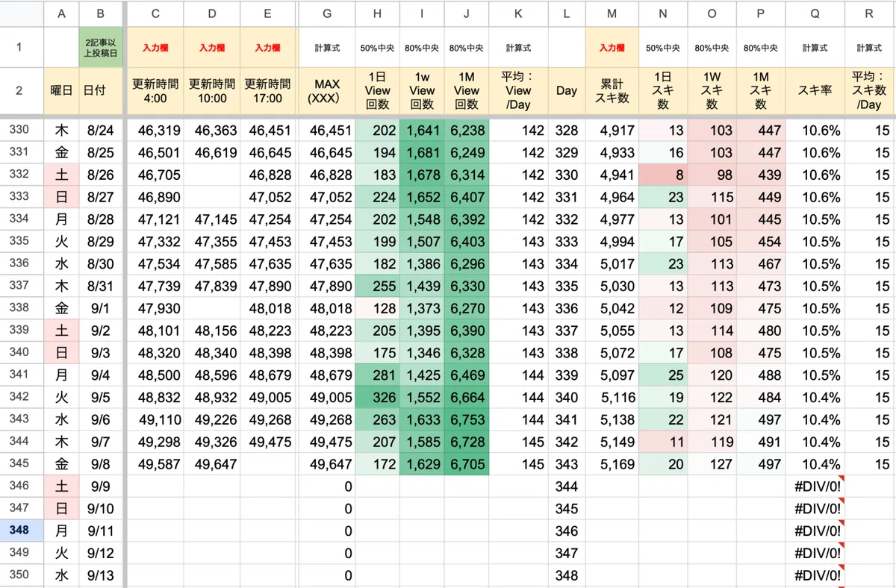Click the '日' cell beside 9/3
The height and width of the screenshot is (588, 896).
(x=61, y=353)
